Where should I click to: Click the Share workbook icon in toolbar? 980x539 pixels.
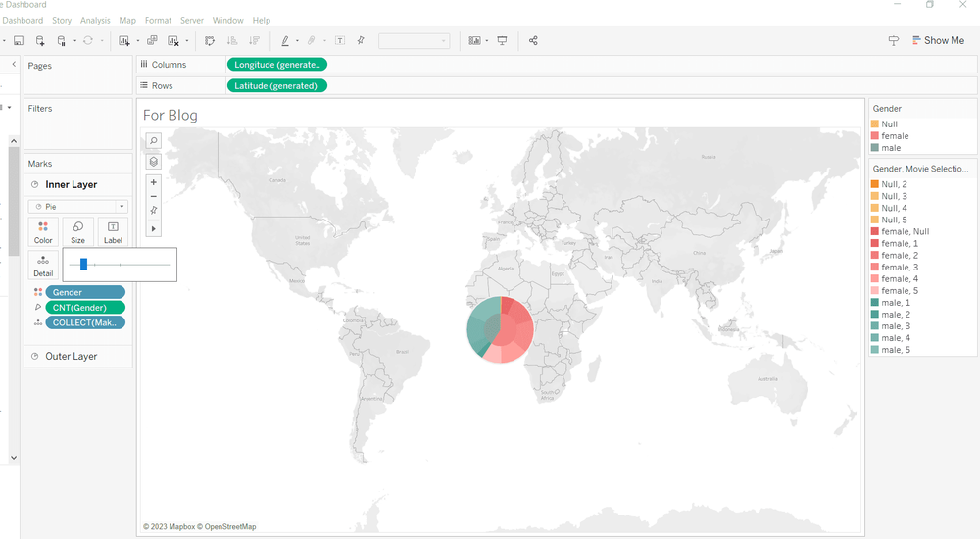point(533,41)
